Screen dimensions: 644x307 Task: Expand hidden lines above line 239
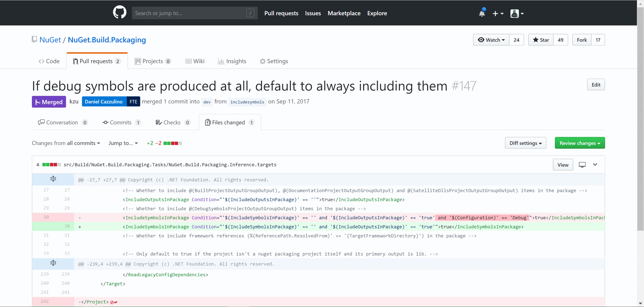53,263
